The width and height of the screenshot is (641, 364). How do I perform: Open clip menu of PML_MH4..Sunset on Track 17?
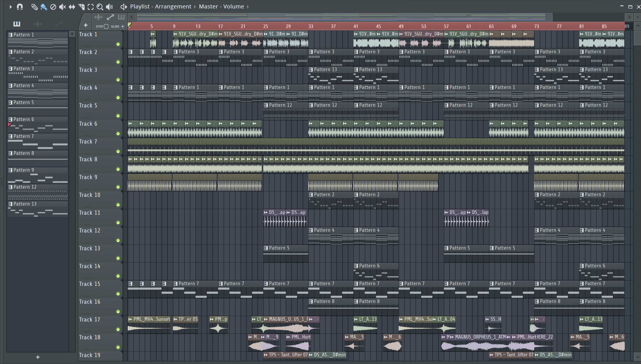pos(130,319)
